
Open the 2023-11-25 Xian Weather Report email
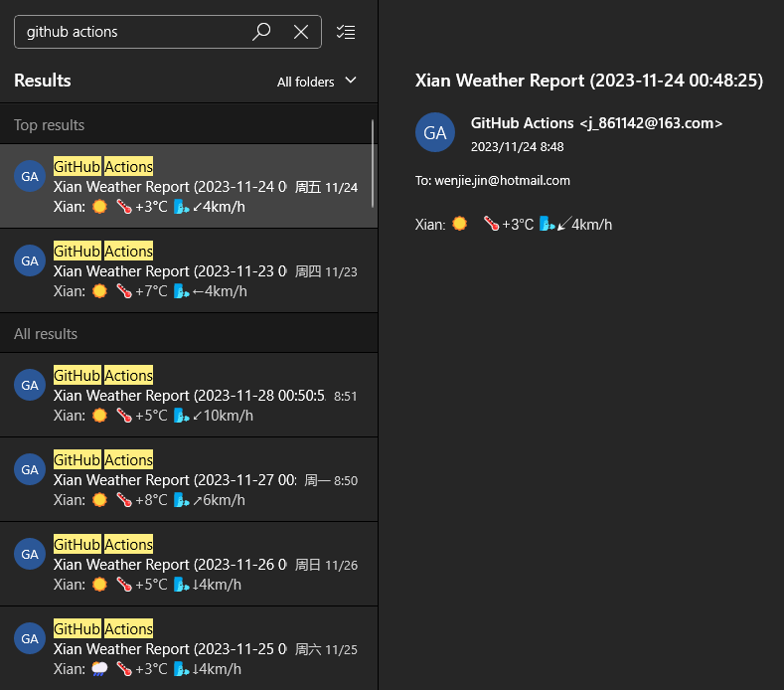click(x=189, y=648)
